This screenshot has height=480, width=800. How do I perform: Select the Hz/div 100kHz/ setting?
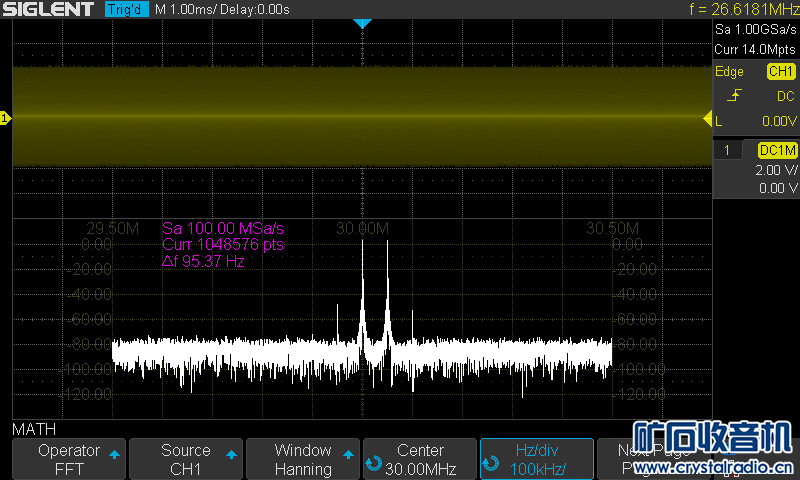point(537,459)
